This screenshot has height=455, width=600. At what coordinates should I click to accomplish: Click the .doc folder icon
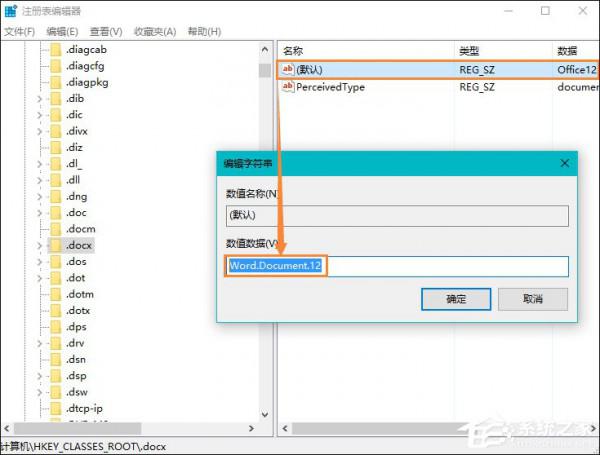[56, 213]
